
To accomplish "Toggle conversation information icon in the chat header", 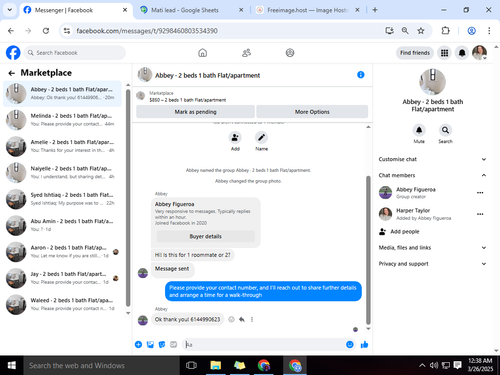I will 361,75.
